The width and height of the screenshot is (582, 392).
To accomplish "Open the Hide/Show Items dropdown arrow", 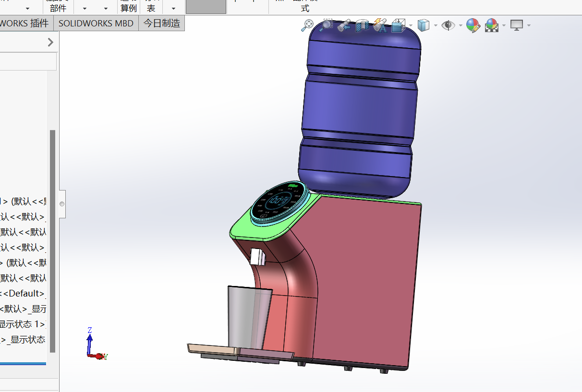I will pos(461,25).
